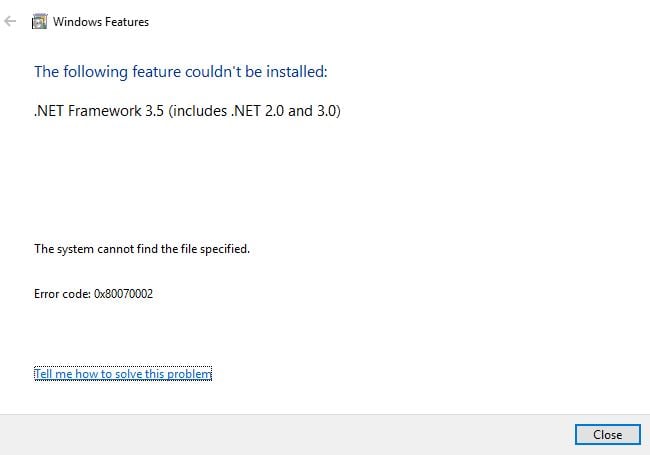Click the word 'installed:' in the heading
Viewport: 650px width, 455px height.
[x=297, y=72]
